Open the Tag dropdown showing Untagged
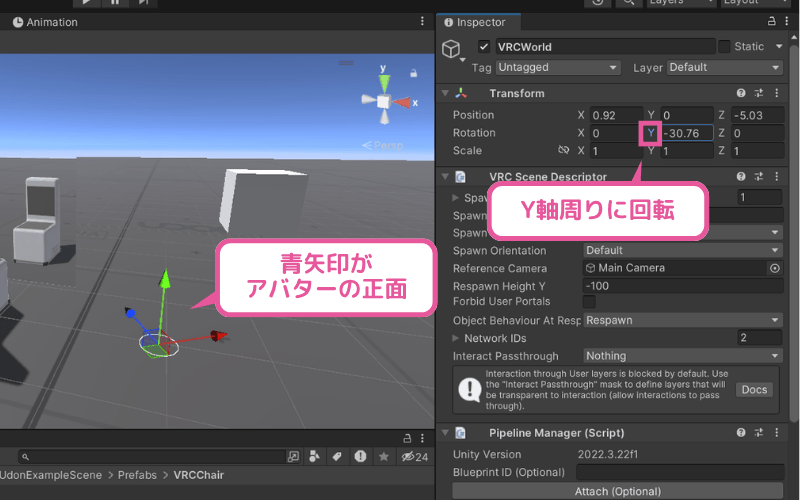 pyautogui.click(x=558, y=67)
